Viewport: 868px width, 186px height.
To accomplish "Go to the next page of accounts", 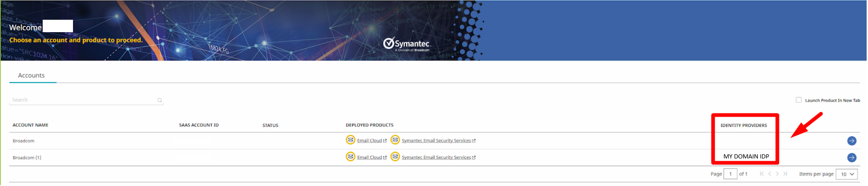I will pyautogui.click(x=777, y=174).
